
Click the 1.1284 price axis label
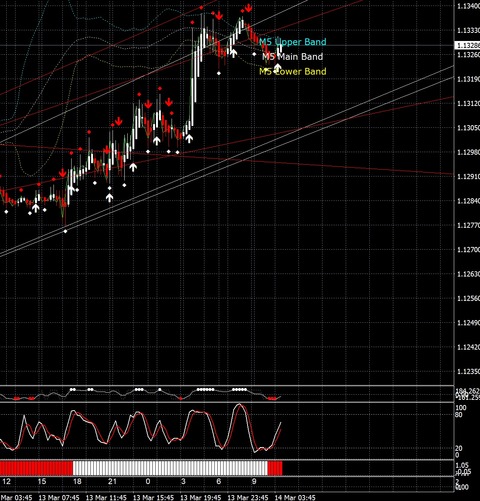468,201
